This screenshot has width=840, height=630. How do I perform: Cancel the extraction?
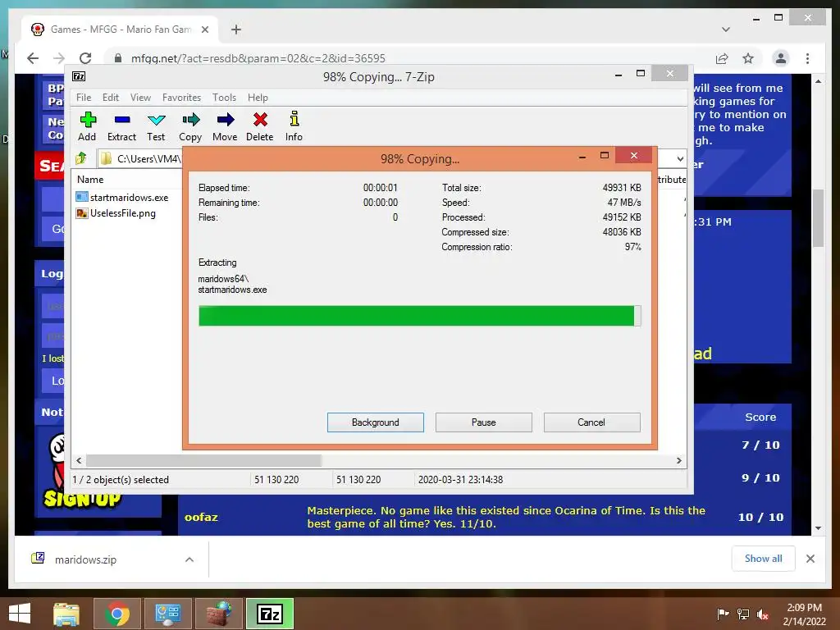pyautogui.click(x=592, y=422)
